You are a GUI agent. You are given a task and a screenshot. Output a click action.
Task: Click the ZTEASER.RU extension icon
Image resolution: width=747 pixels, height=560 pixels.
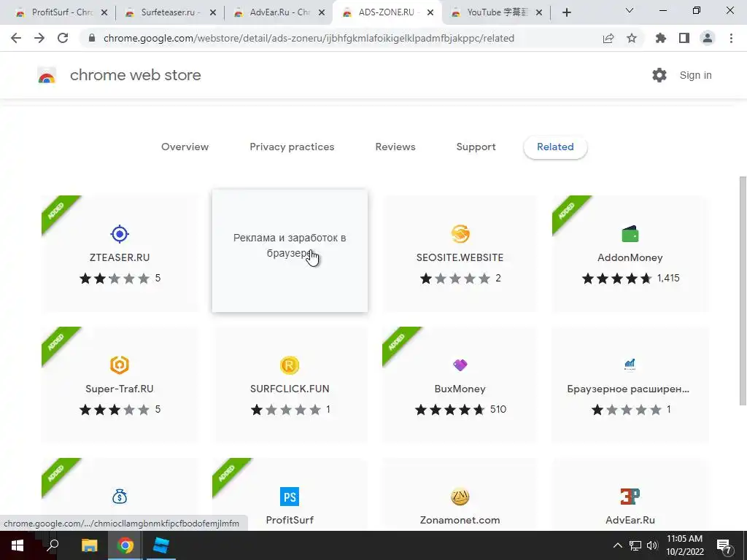tap(120, 234)
